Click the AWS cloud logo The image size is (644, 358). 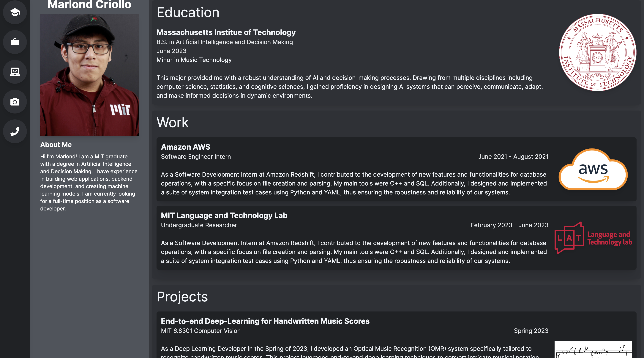[x=593, y=170]
